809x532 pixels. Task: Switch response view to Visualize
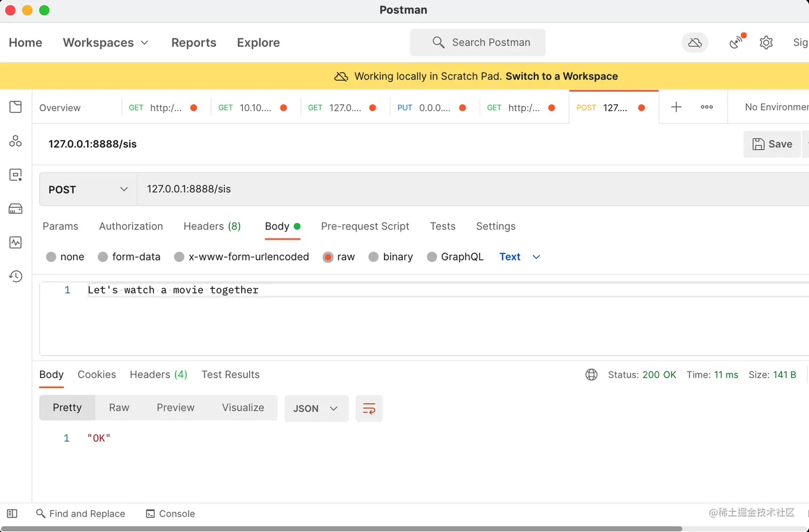click(243, 408)
